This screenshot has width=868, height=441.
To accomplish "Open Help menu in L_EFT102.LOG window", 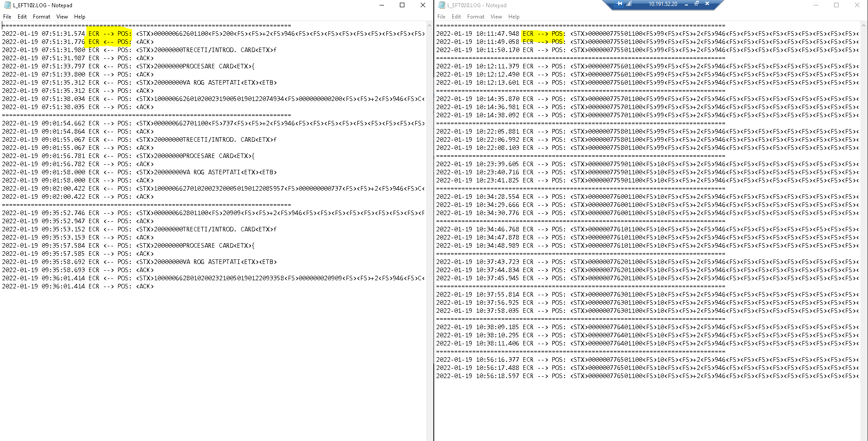I will pos(80,17).
